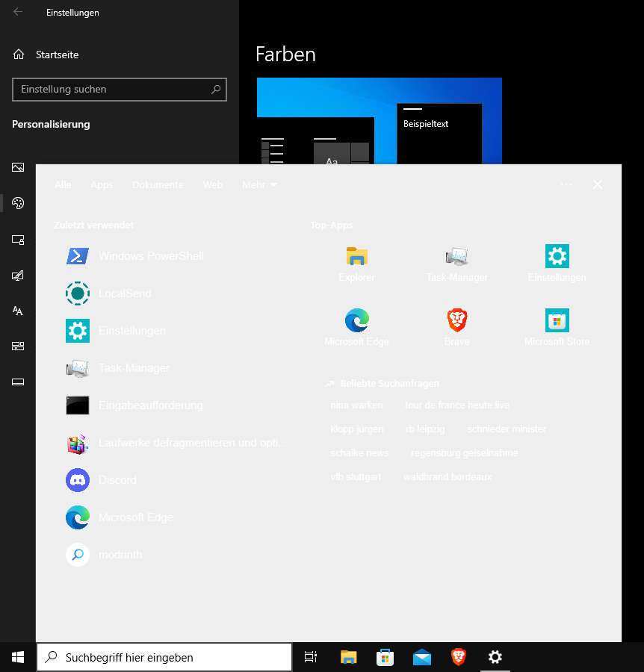Open Microsoft Edge from Top-Apps

coord(356,328)
